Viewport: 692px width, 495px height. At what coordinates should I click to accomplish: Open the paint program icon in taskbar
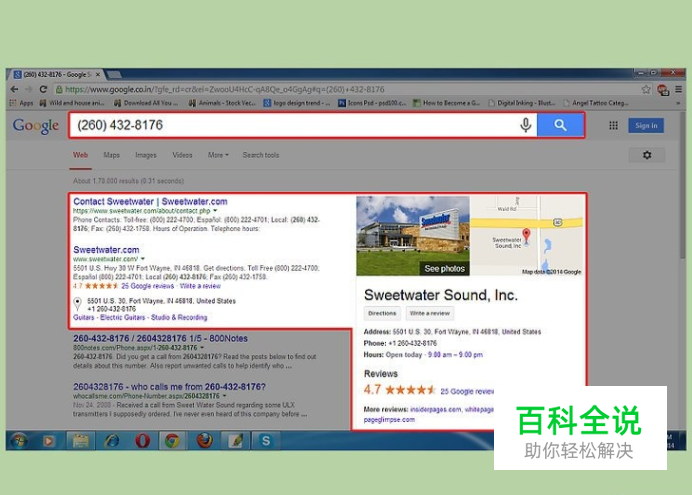coord(235,440)
